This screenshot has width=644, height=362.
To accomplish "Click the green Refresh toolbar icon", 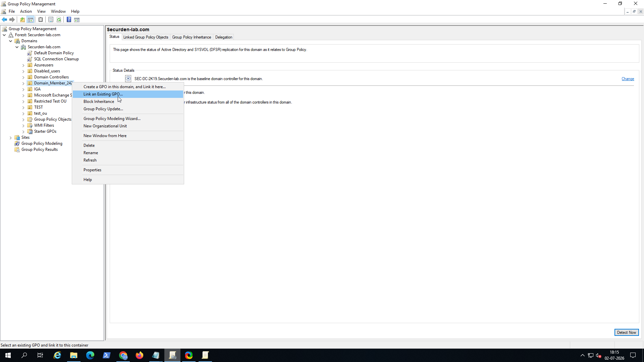I will (59, 20).
